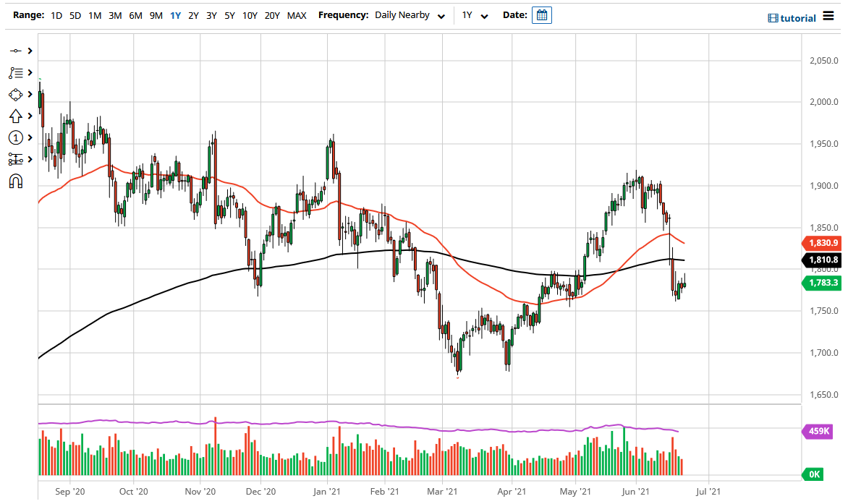The height and width of the screenshot is (504, 848).
Task: Switch range to 3Y
Action: point(211,16)
